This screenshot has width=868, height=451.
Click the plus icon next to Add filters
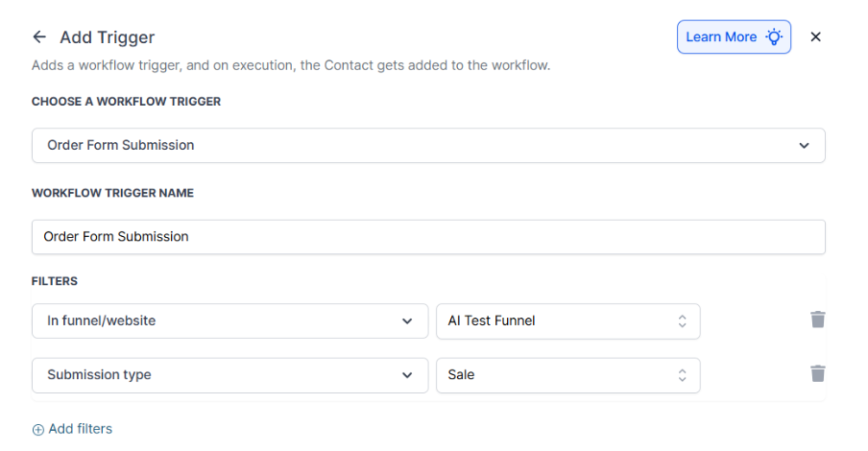[38, 430]
